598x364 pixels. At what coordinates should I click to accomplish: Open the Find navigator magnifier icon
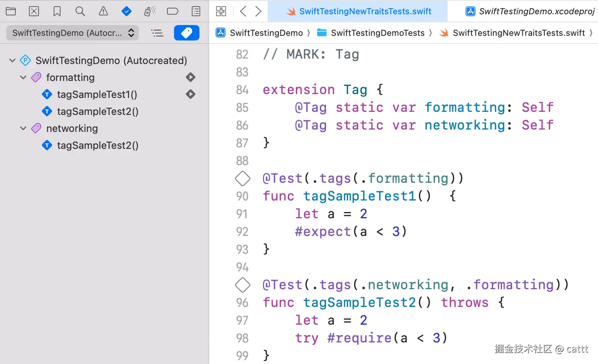pyautogui.click(x=80, y=11)
